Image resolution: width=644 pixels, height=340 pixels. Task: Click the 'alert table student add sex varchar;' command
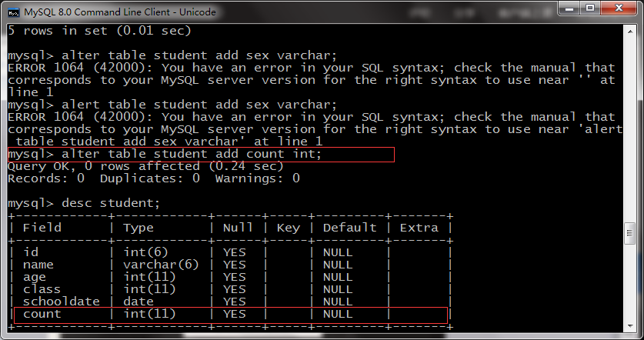199,105
